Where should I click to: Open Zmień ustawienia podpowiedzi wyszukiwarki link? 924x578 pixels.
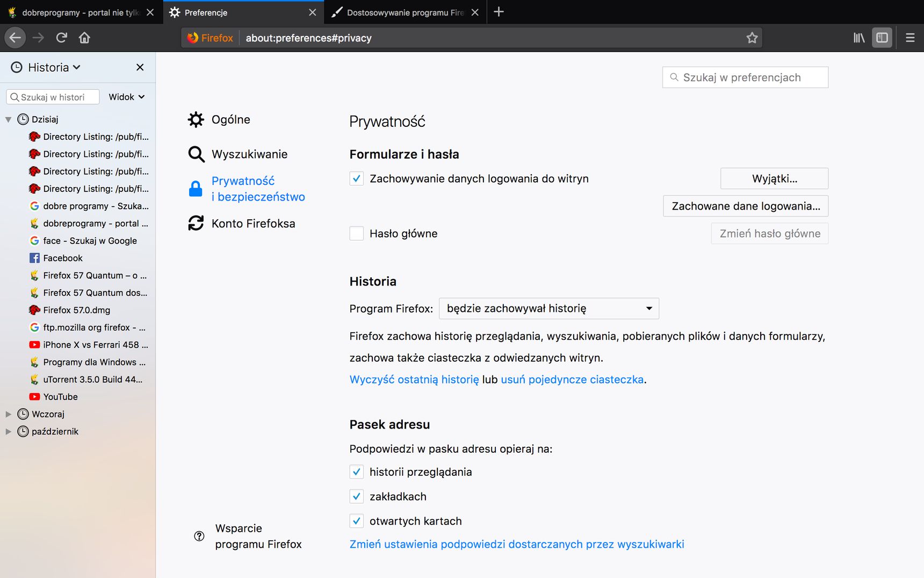click(x=517, y=544)
